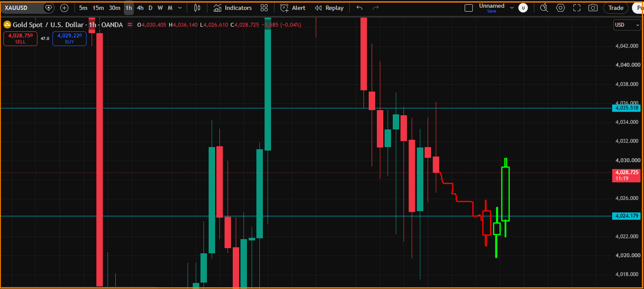Image resolution: width=644 pixels, height=289 pixels.
Task: Select the horizontal line label 4,024.179
Action: click(626, 216)
